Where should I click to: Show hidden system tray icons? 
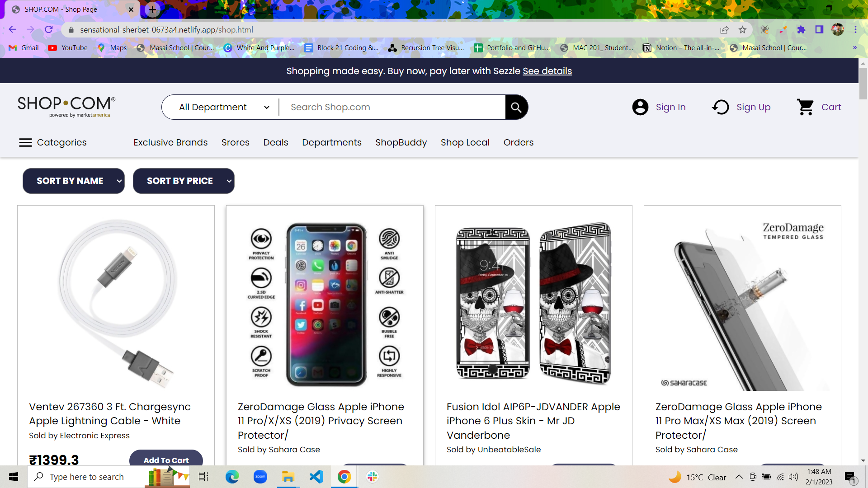(x=739, y=477)
